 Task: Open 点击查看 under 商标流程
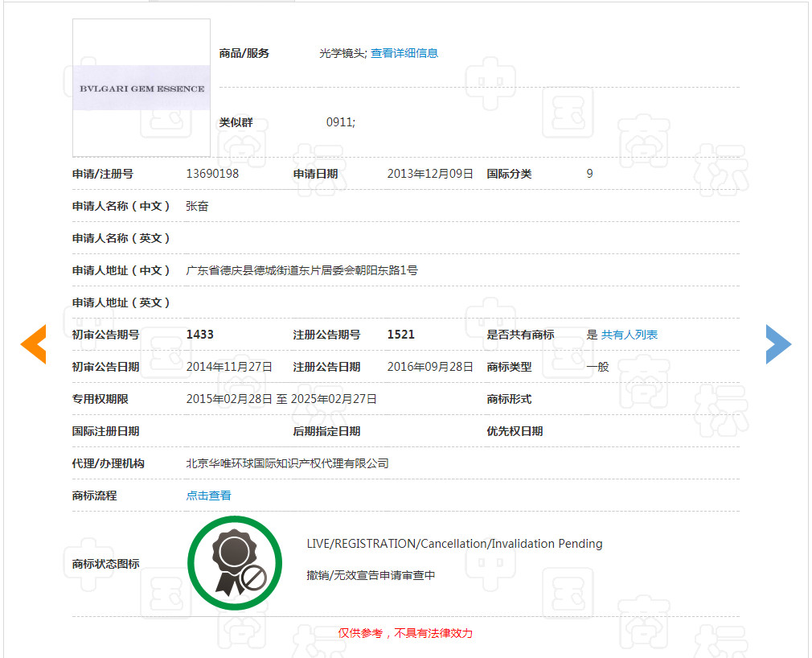tap(208, 496)
